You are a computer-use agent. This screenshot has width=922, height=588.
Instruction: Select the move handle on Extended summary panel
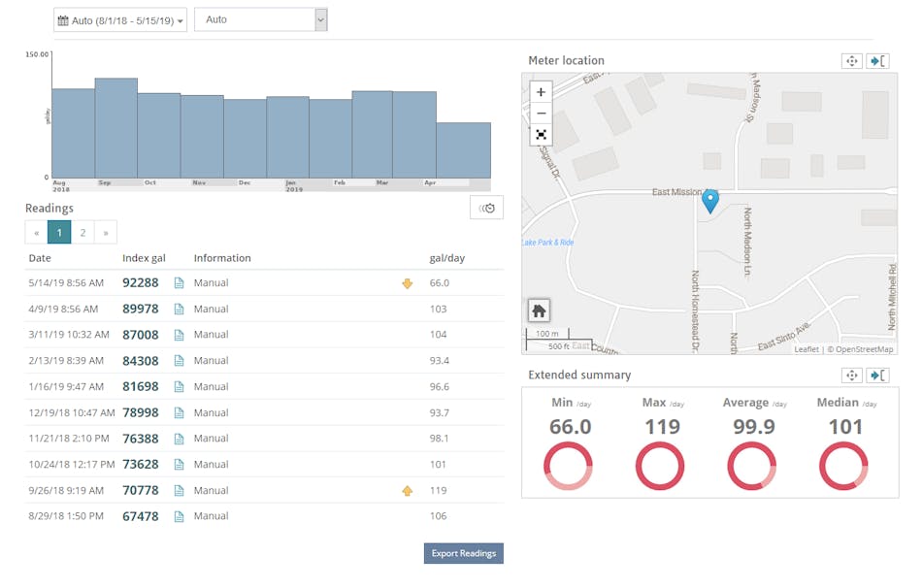point(851,375)
